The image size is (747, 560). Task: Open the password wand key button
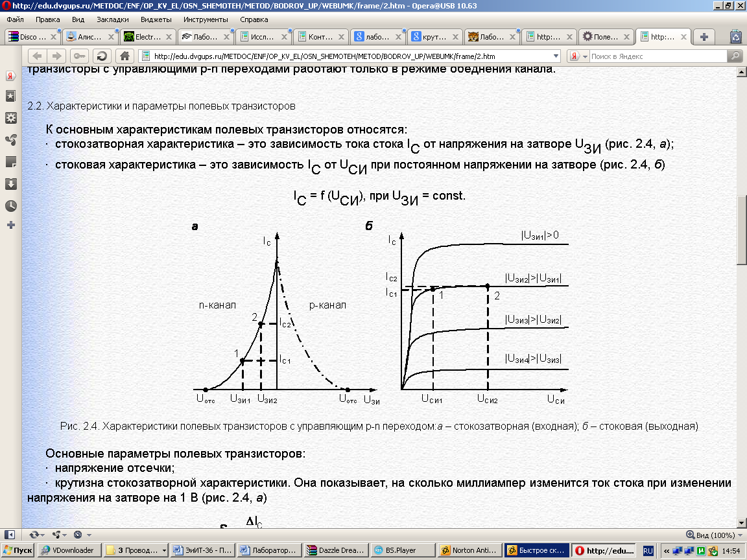point(79,56)
